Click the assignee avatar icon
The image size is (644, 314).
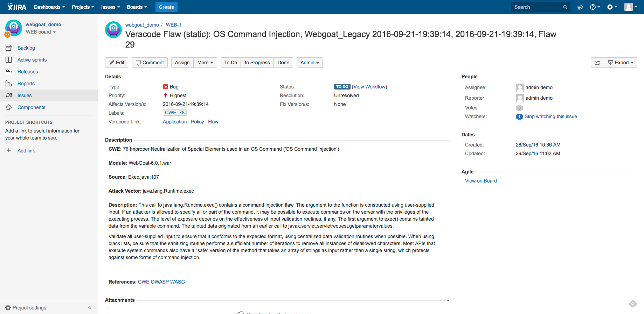click(520, 87)
